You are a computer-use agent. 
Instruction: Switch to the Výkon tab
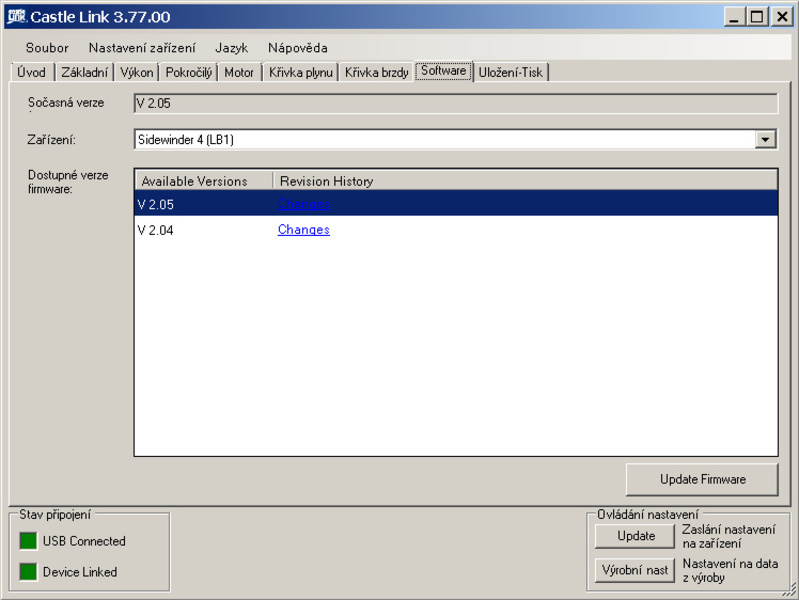coord(137,72)
